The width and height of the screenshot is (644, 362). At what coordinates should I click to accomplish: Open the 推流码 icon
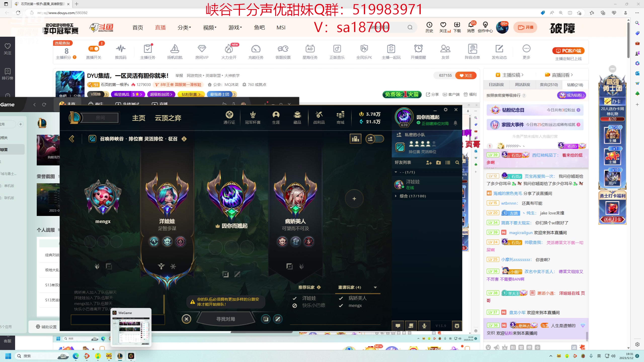pyautogui.click(x=121, y=52)
